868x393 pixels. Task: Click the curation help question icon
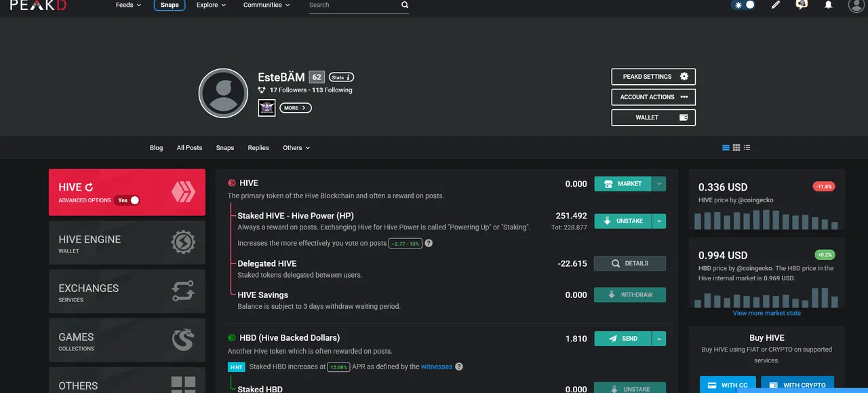429,243
